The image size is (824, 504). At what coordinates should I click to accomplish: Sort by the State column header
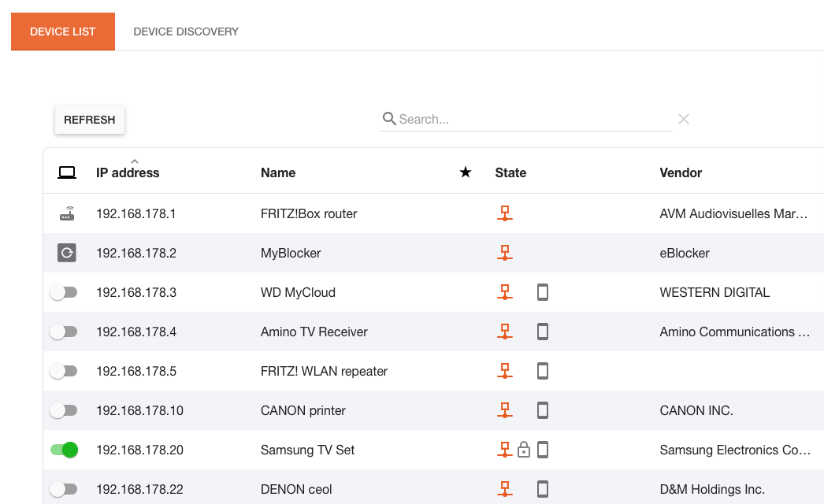point(510,172)
